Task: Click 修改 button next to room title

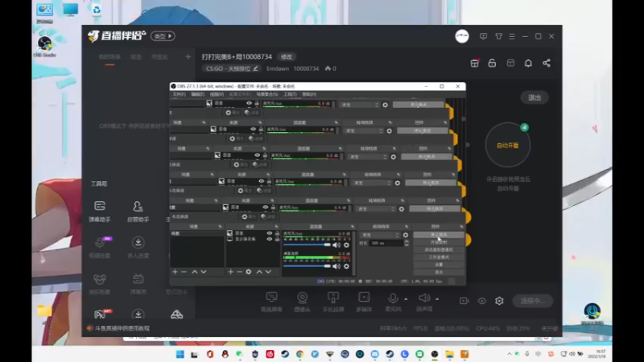Action: 287,56
